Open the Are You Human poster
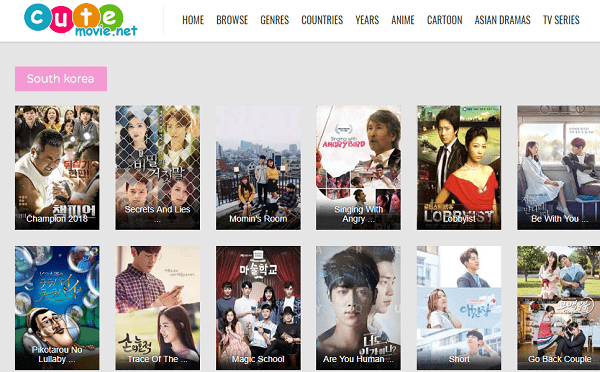 pyautogui.click(x=359, y=308)
